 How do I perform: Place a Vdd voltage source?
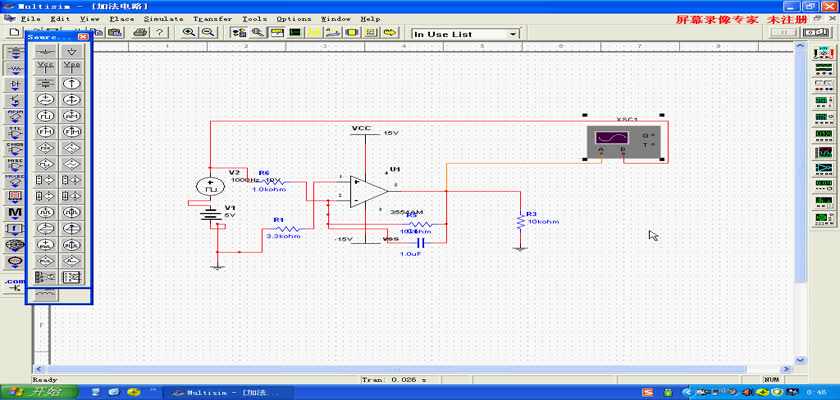point(71,67)
